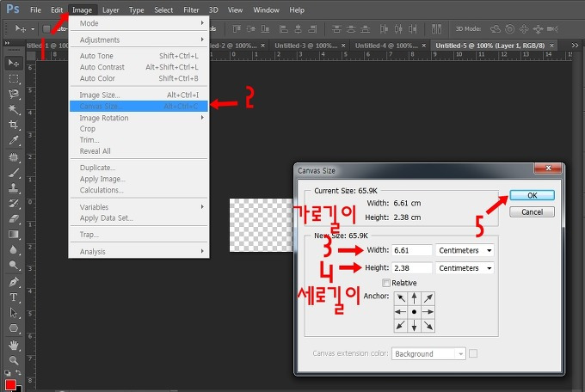Click OK in Canvas Size dialog

[x=532, y=195]
